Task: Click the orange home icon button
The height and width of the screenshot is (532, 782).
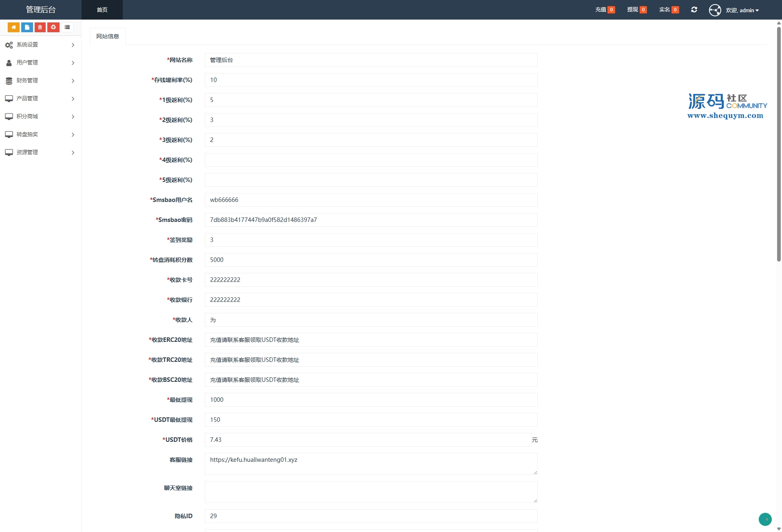Action: pos(13,27)
